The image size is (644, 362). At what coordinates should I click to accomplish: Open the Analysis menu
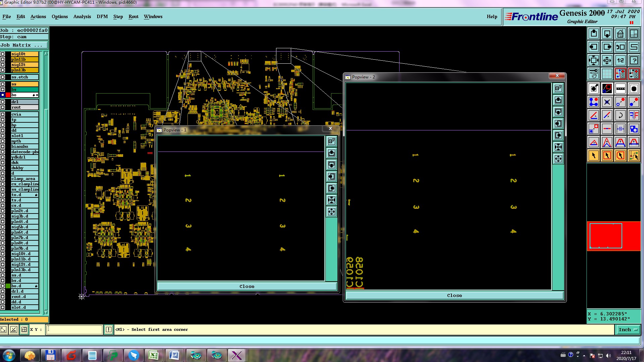(82, 16)
